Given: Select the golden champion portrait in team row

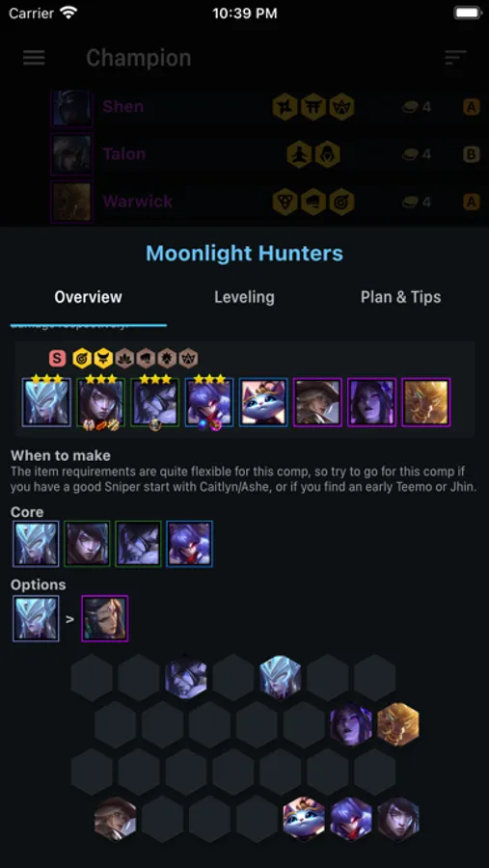Looking at the screenshot, I should click(x=426, y=402).
